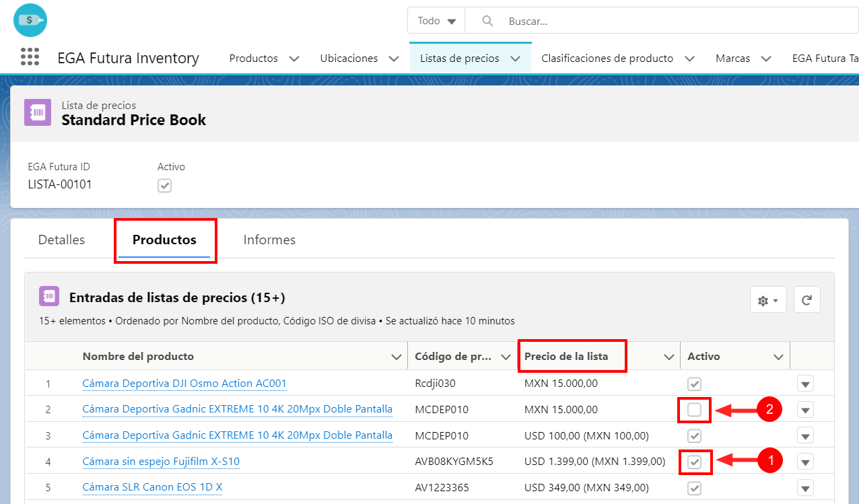The width and height of the screenshot is (859, 504).
Task: Open row actions for Cámara sin espejo Fujifilm
Action: pyautogui.click(x=806, y=462)
